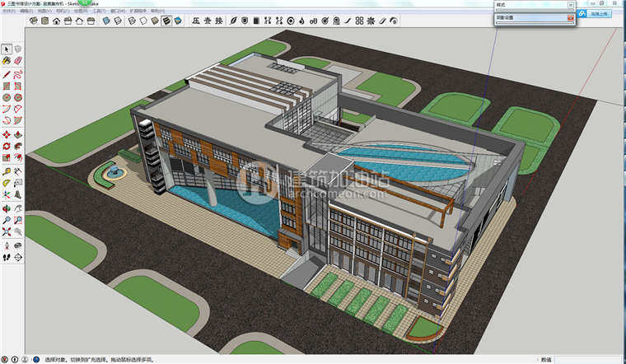
Task: Click the 数值 measurements field
Action: coord(589,360)
